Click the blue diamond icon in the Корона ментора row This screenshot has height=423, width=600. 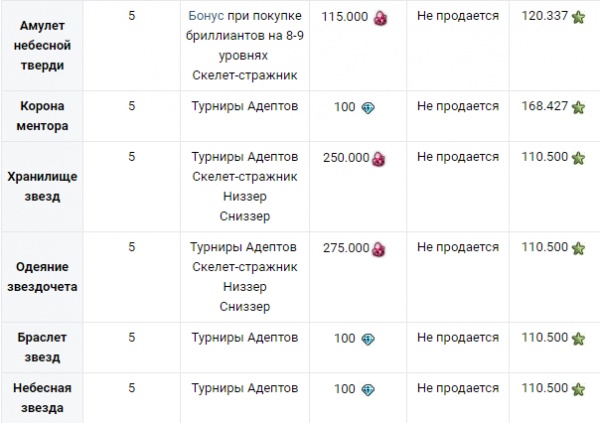click(368, 108)
